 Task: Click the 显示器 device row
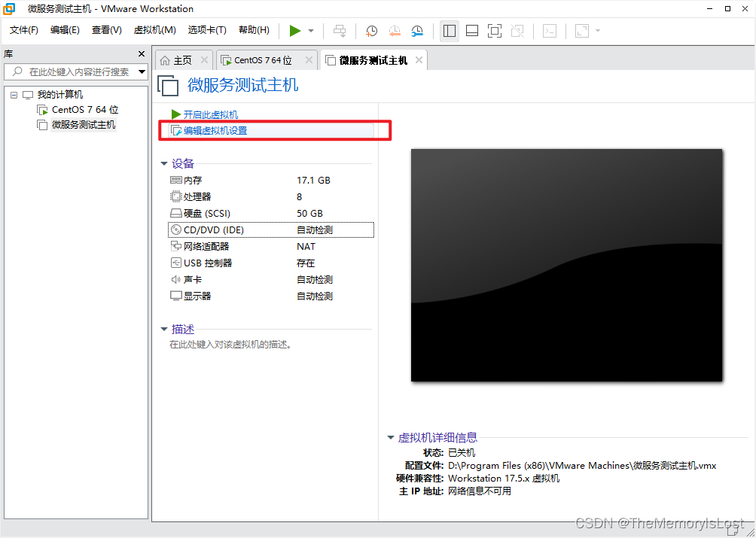[x=271, y=296]
